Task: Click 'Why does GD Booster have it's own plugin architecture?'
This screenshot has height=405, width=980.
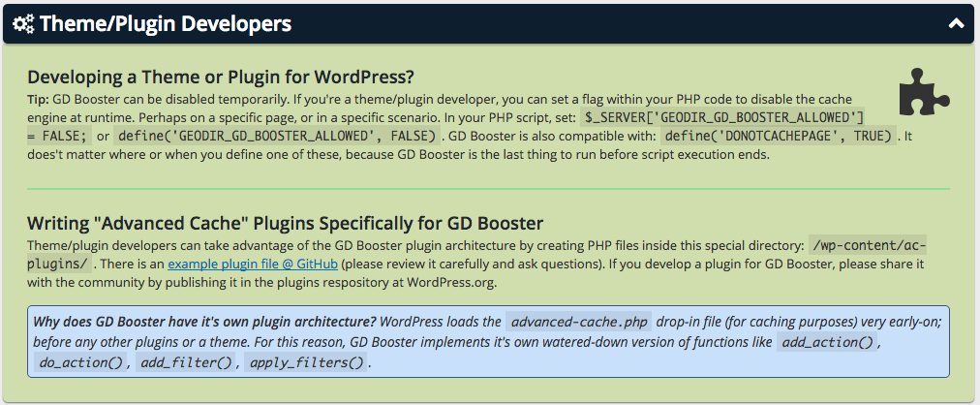Action: point(204,322)
